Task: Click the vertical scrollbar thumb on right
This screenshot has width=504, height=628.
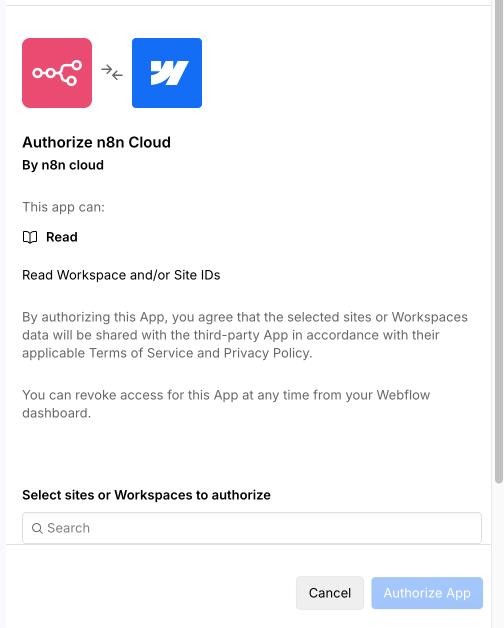Action: pyautogui.click(x=499, y=242)
